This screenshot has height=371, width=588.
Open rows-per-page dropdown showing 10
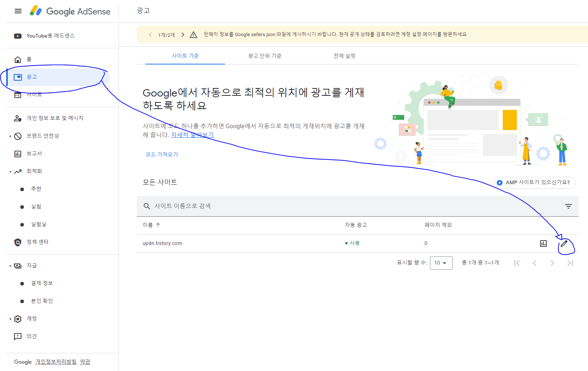441,263
